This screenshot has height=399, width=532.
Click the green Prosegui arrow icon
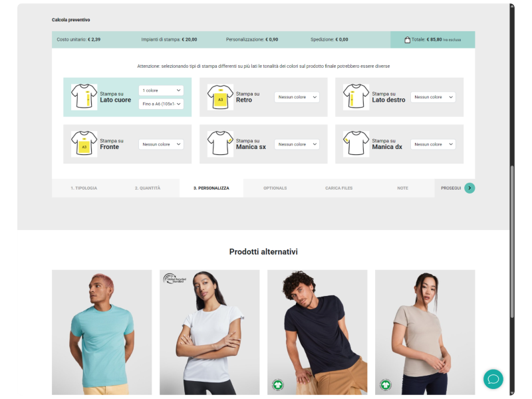469,188
